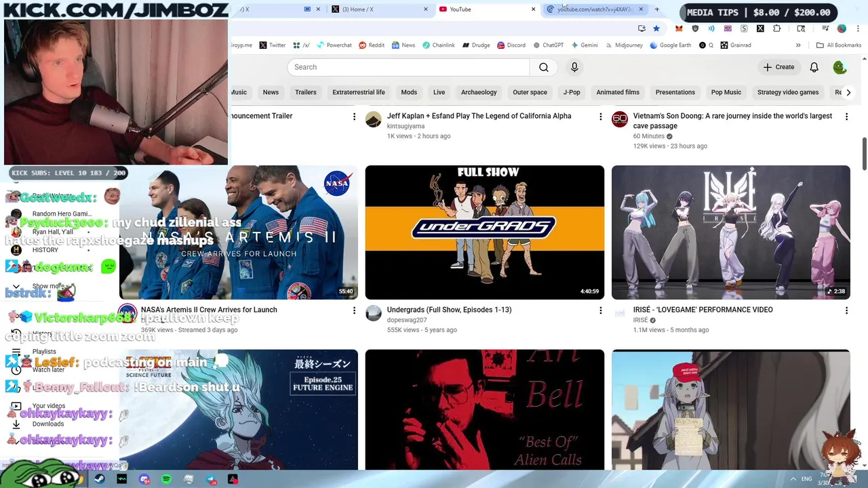Switch to the youtube.com/watch browser tab
868x488 pixels.
tap(595, 9)
